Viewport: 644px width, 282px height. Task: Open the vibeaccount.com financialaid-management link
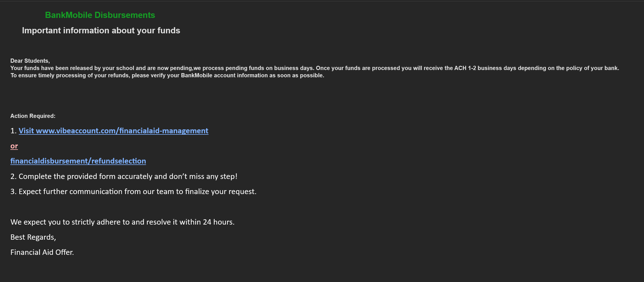113,131
